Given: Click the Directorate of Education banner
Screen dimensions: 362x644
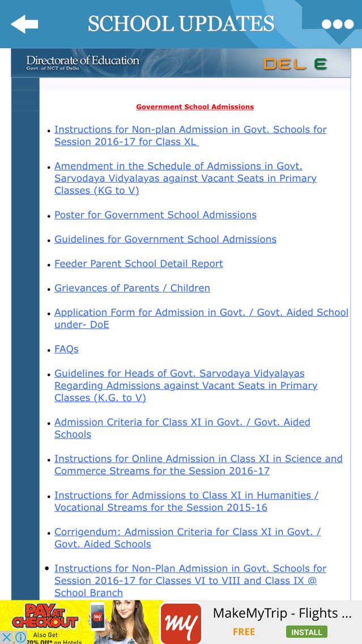Looking at the screenshot, I should [x=181, y=63].
